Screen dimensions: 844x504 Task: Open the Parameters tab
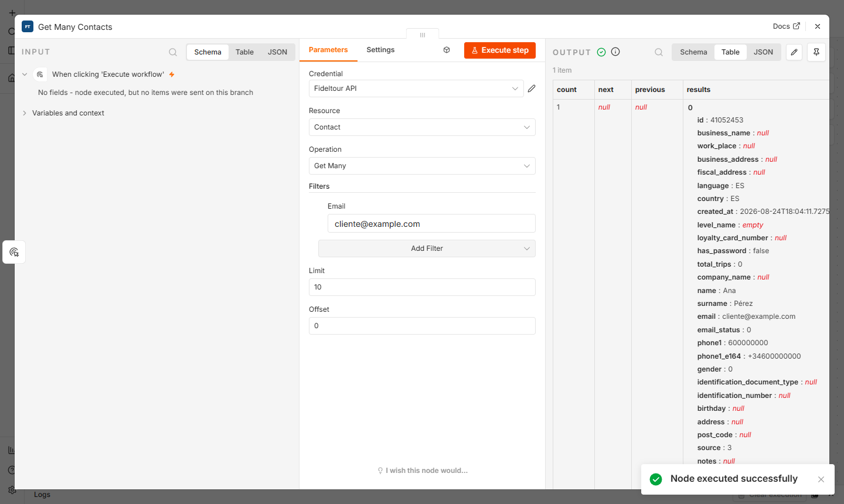point(328,50)
